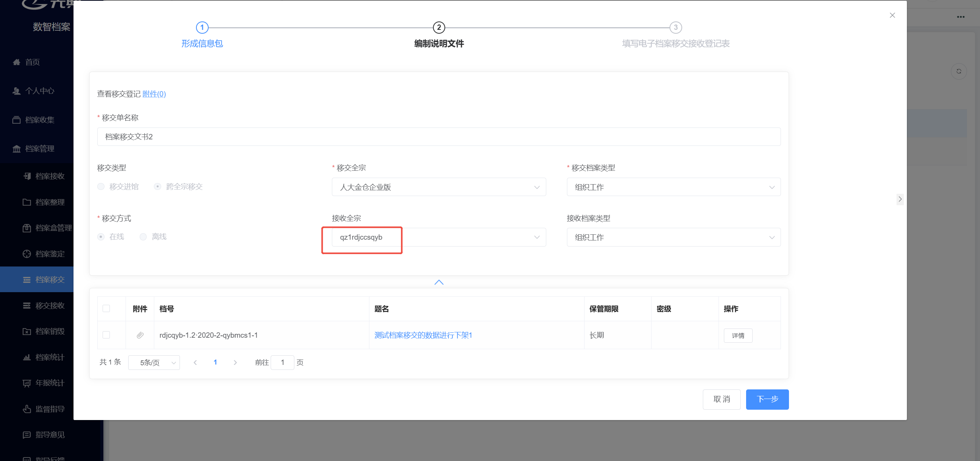Image resolution: width=980 pixels, height=461 pixels.
Task: Click the icon beside 档案接收
Action: [x=27, y=176]
